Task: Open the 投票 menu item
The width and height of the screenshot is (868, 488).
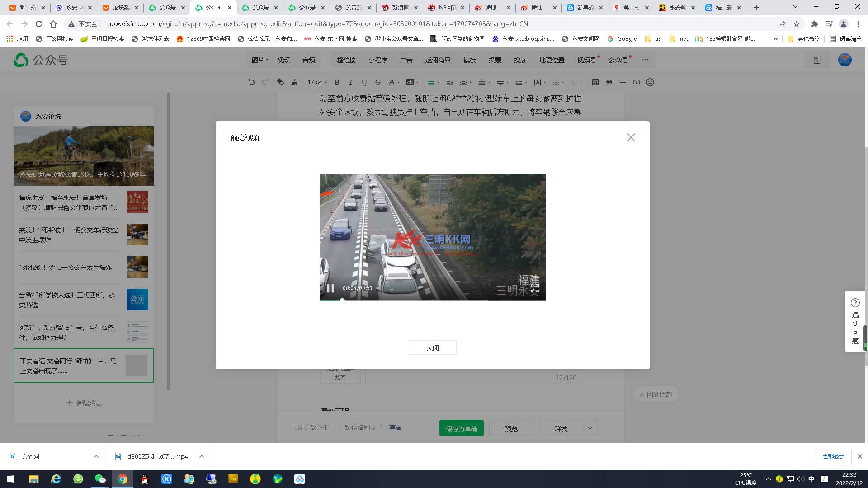Action: (x=495, y=60)
